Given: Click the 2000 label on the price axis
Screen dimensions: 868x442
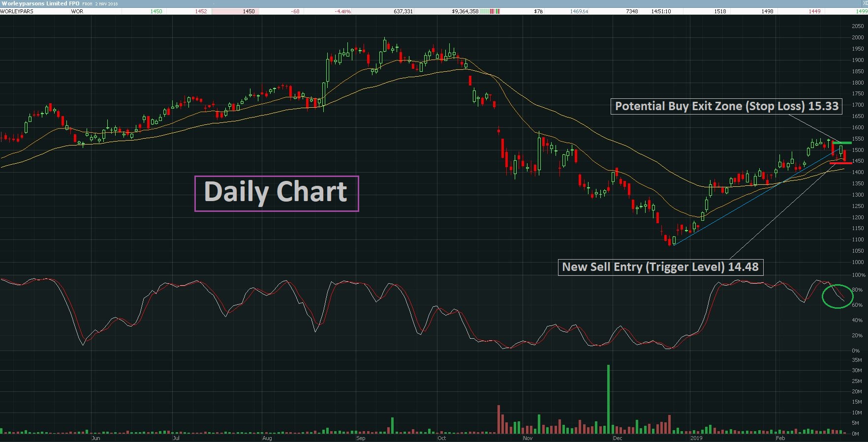Looking at the screenshot, I should coord(858,37).
